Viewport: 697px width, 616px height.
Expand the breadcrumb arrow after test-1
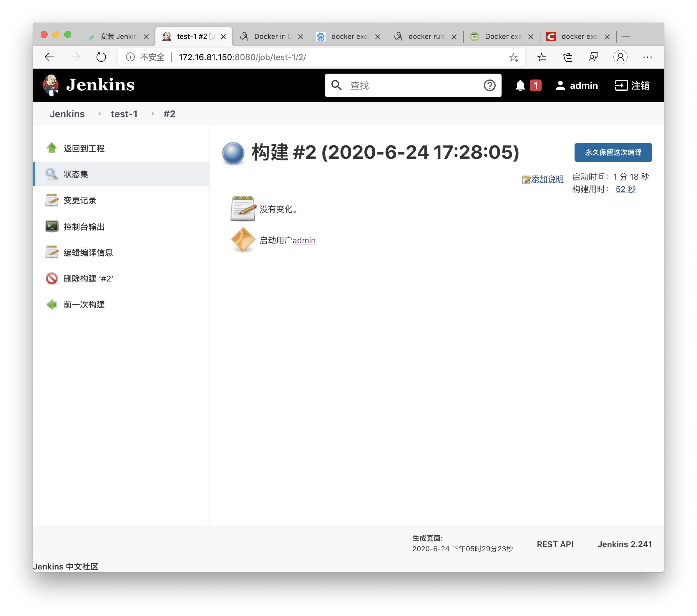tap(152, 114)
